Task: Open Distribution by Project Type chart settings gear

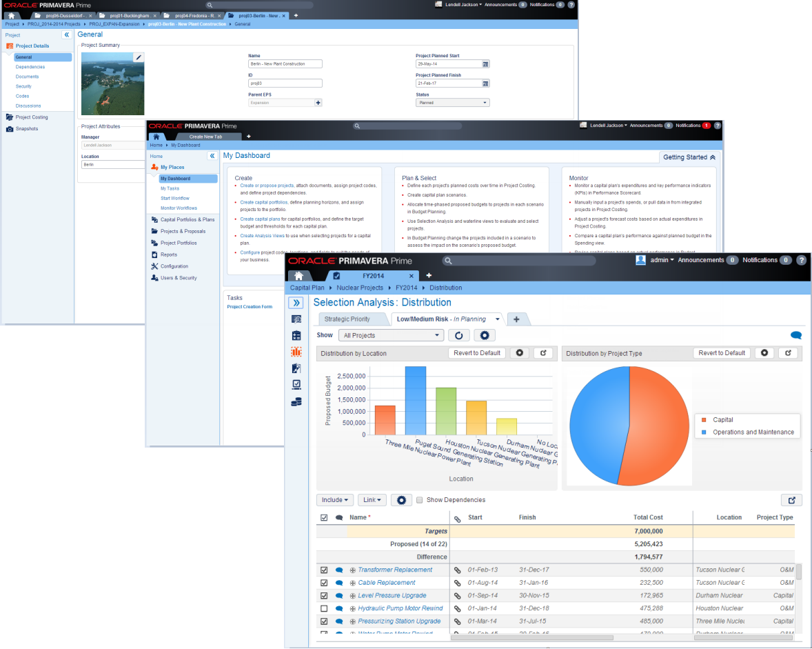Action: [x=764, y=353]
